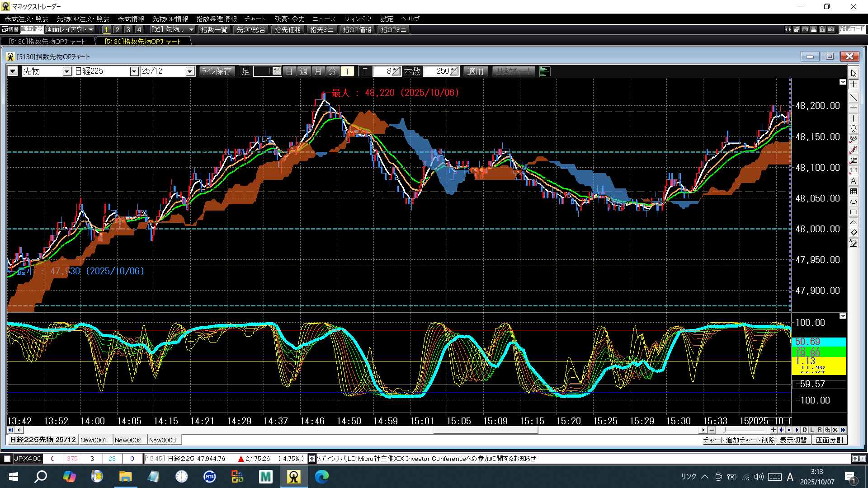Image resolution: width=868 pixels, height=488 pixels.
Task: Switch to the New0001 chart tab
Action: 93,440
